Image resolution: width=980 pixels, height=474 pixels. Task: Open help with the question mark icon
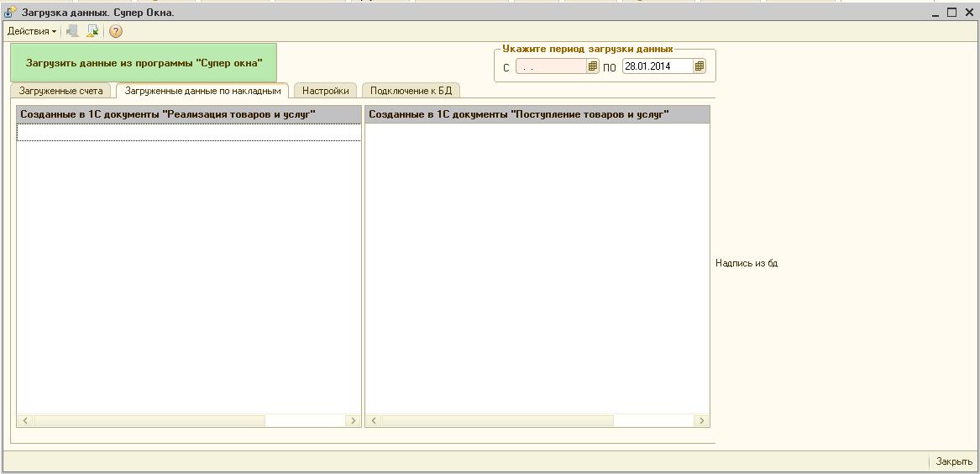(x=116, y=31)
